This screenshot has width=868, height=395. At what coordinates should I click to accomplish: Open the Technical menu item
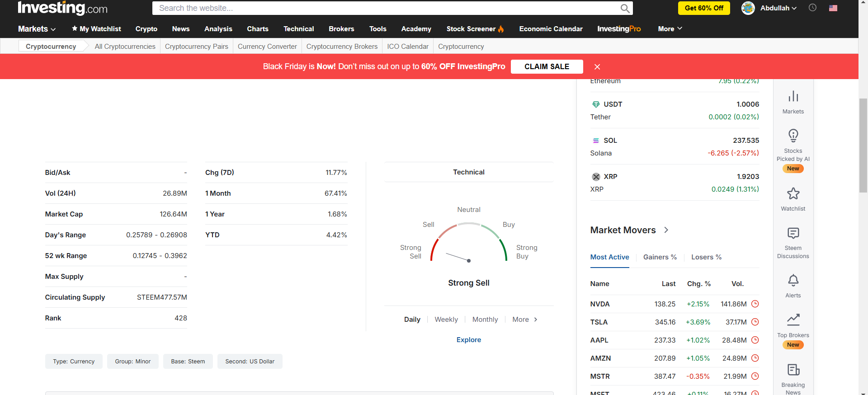point(299,29)
